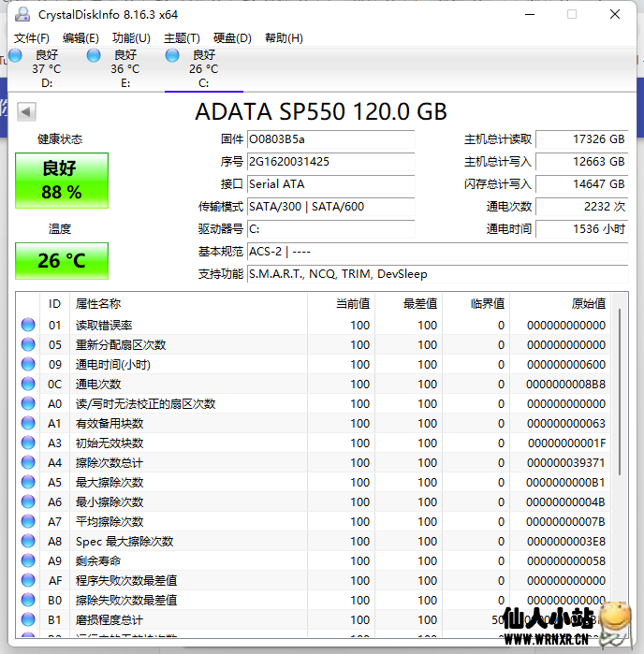This screenshot has height=654, width=644.
Task: Click the firmware field O0803B5a
Action: point(330,139)
